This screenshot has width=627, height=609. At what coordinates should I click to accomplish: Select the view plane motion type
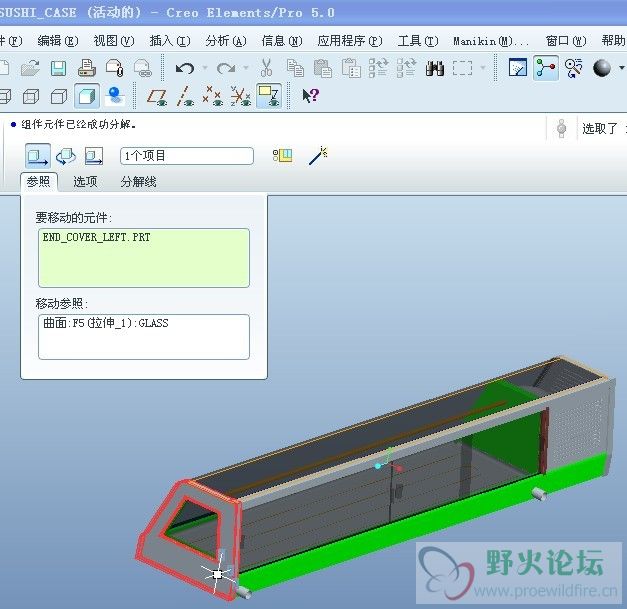[94, 156]
